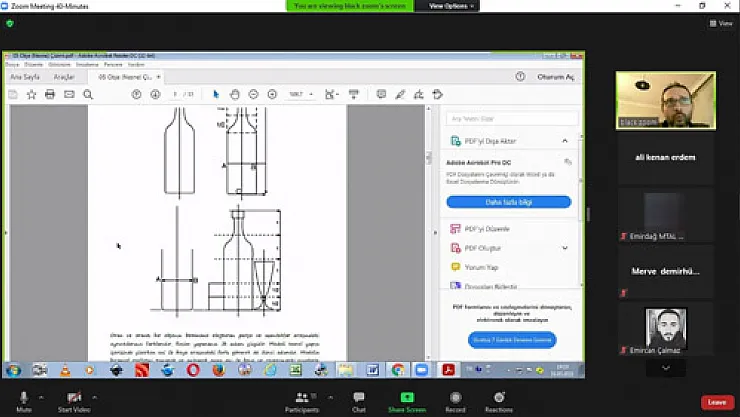Click the View layout button
This screenshot has height=417, width=740.
click(721, 23)
